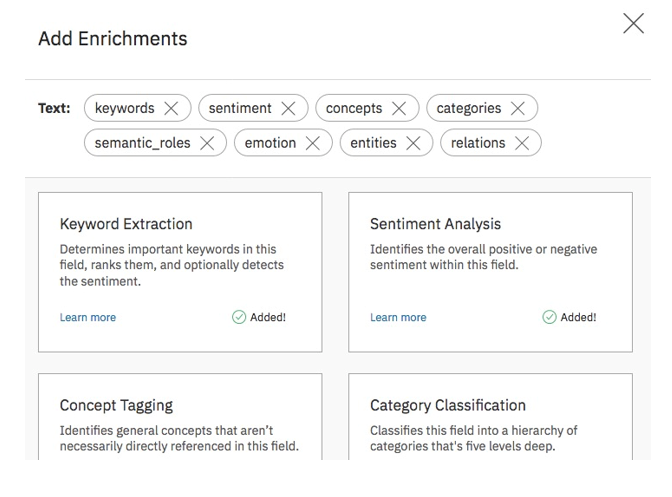Click the green checkmark beside Keyword Extraction Added

239,317
